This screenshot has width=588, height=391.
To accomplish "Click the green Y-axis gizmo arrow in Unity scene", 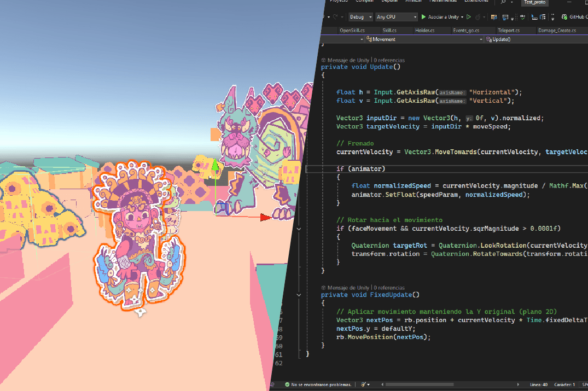I will pyautogui.click(x=216, y=165).
